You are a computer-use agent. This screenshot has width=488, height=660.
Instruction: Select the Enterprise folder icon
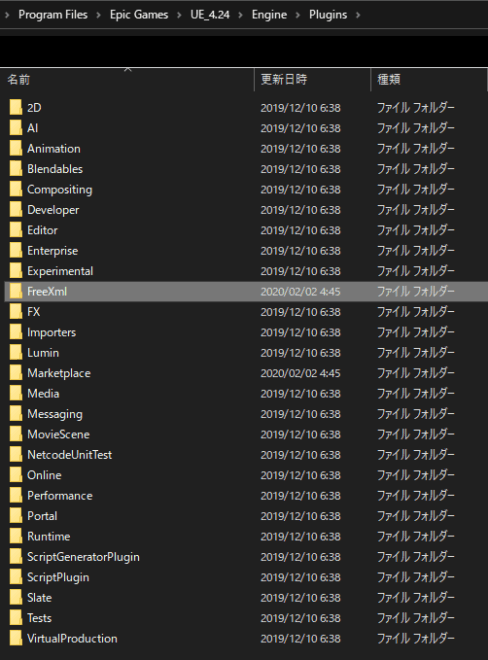coord(16,250)
